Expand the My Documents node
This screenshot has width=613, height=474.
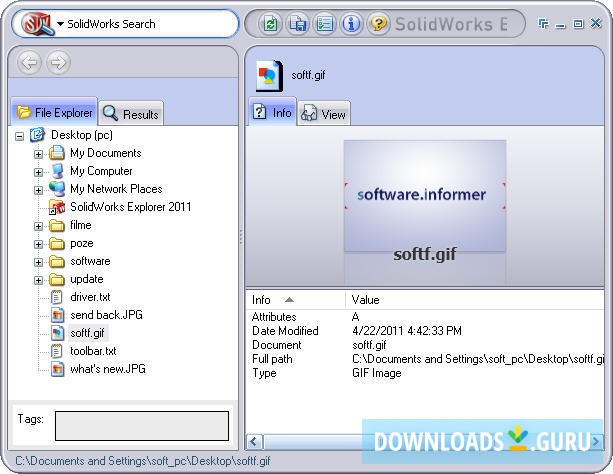click(x=38, y=154)
